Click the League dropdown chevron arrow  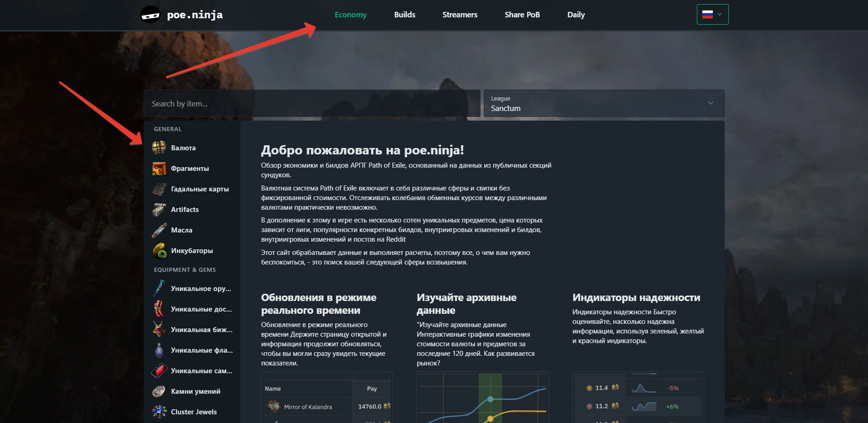pyautogui.click(x=711, y=103)
